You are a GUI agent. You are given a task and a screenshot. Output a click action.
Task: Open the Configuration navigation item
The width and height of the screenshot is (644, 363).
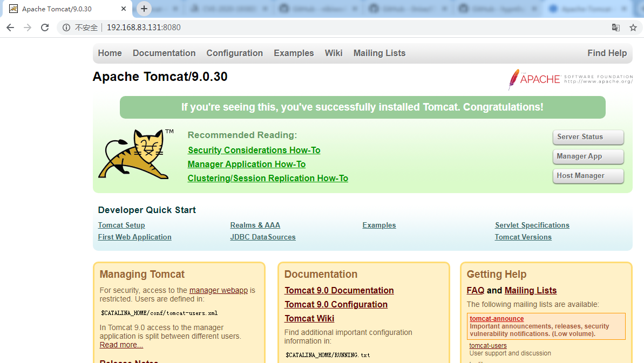234,53
